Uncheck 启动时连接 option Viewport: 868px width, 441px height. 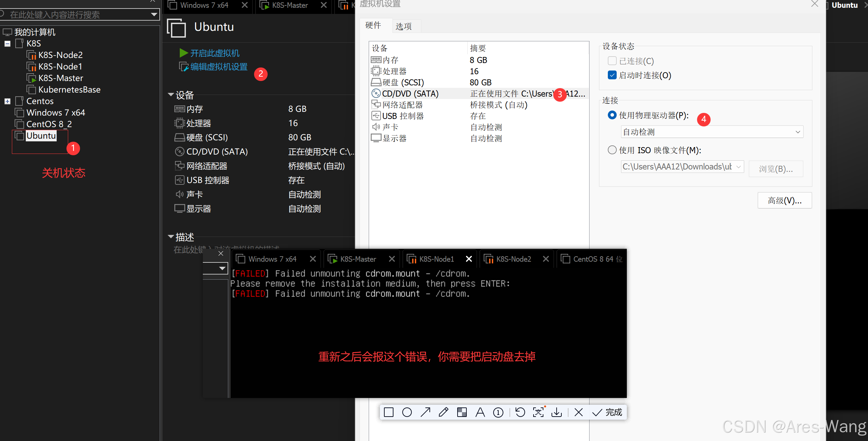click(612, 75)
